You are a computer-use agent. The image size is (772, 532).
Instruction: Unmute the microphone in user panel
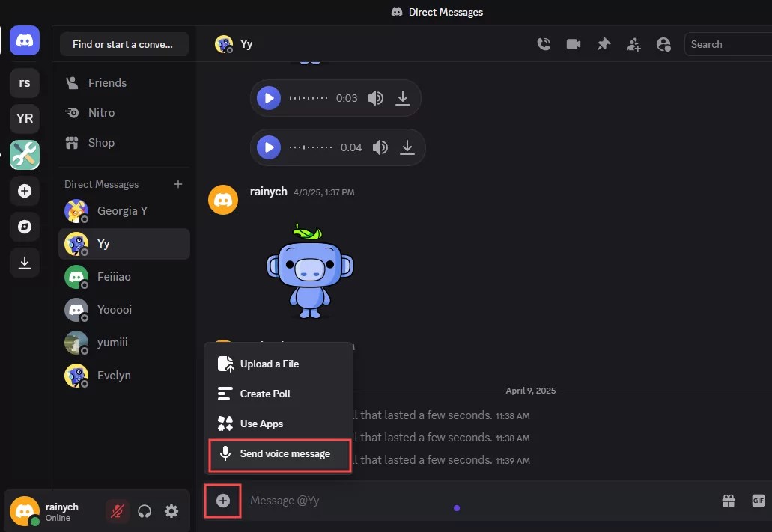pos(117,511)
